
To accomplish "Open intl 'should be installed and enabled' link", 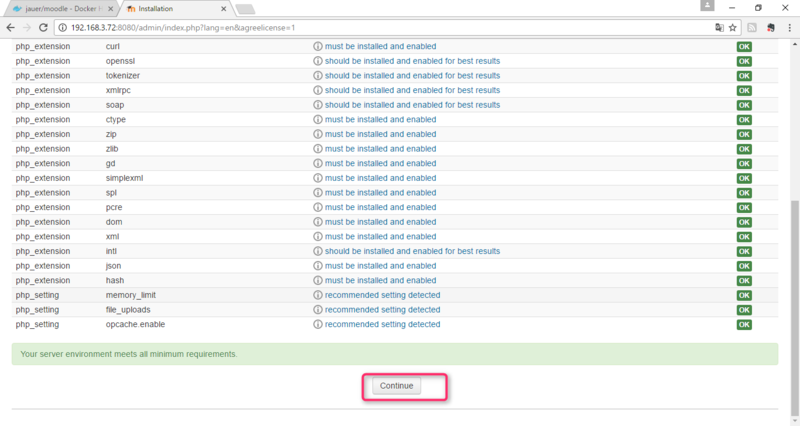I will click(x=412, y=251).
